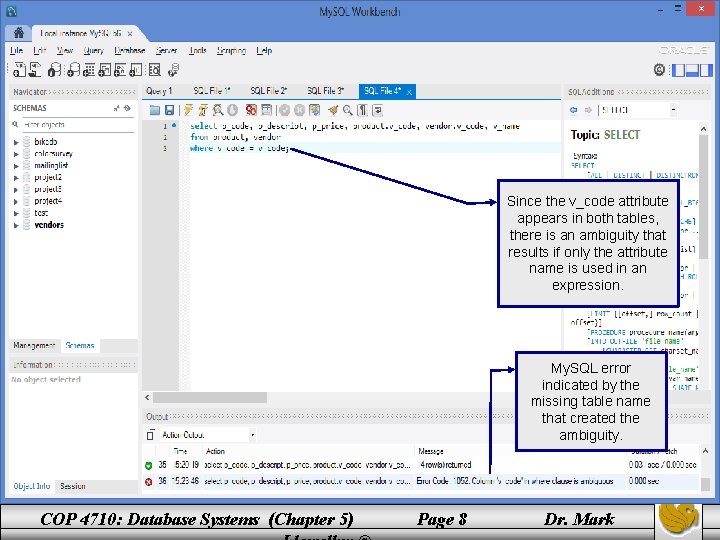720x540 pixels.
Task: Click the home tab icon
Action: coord(19,33)
